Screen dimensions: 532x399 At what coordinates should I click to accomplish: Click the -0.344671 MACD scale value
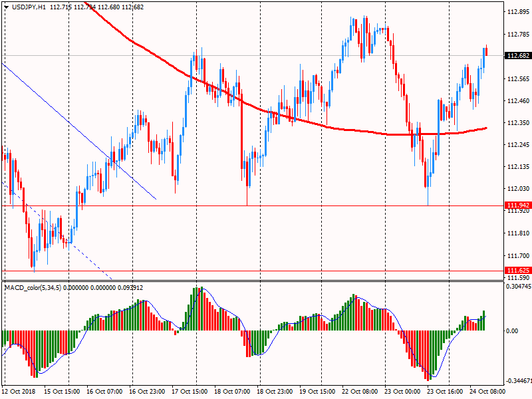[517, 381]
